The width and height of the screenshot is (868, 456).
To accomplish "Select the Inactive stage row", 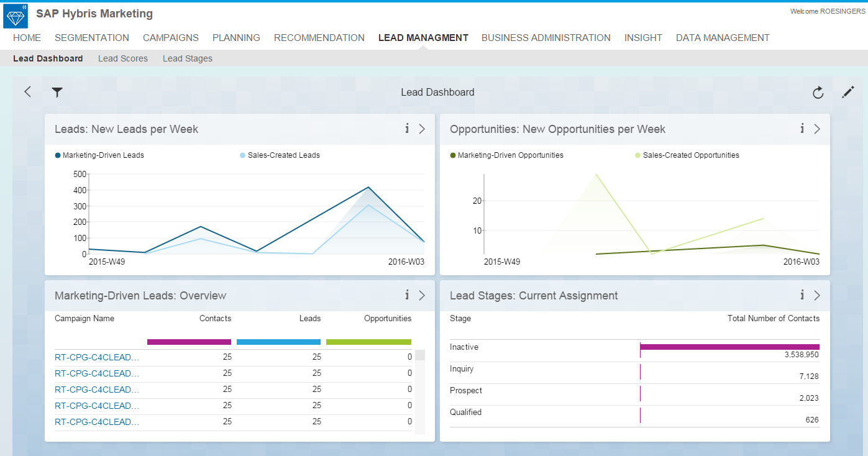I will 634,351.
